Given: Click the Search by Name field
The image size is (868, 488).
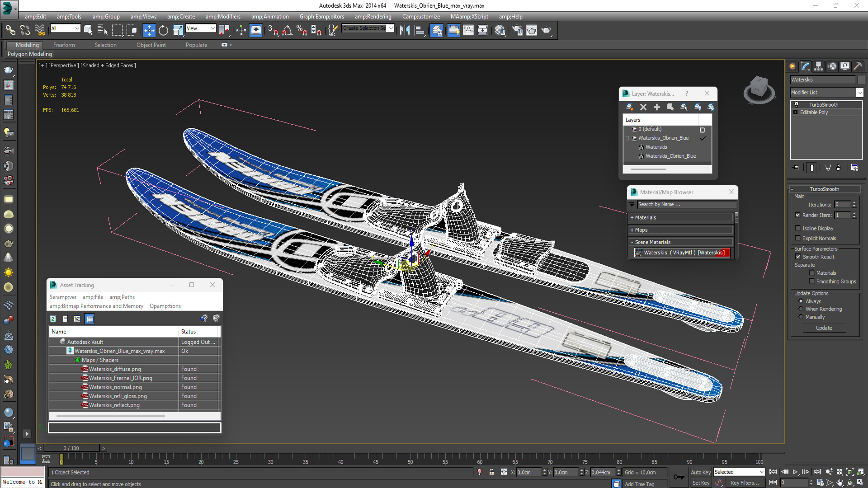Looking at the screenshot, I should pos(686,205).
